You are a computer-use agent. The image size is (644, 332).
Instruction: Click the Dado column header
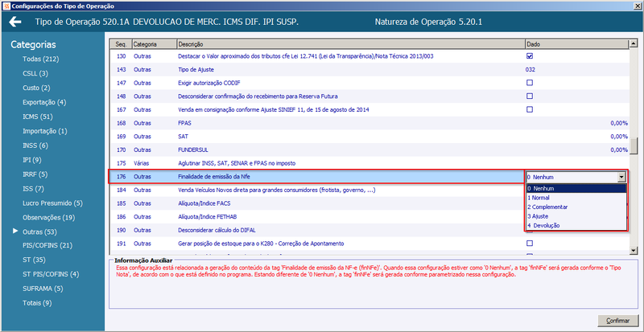[576, 44]
